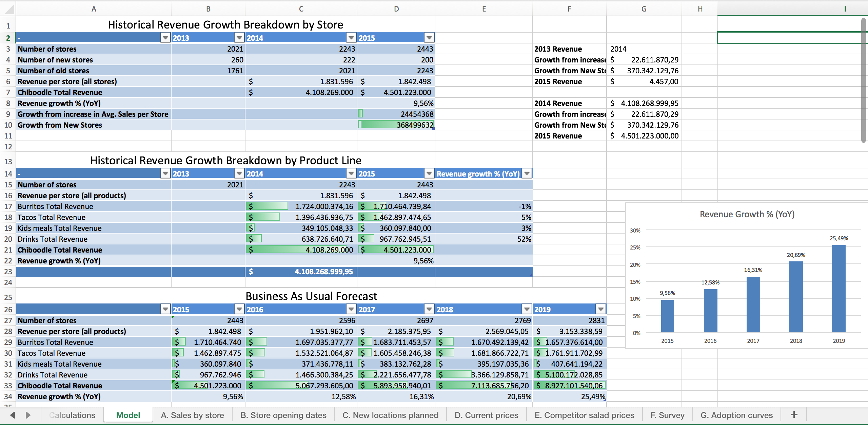Open filter dropdown for 2013 in row 2
Viewport: 868px width, 425px height.
tap(239, 38)
